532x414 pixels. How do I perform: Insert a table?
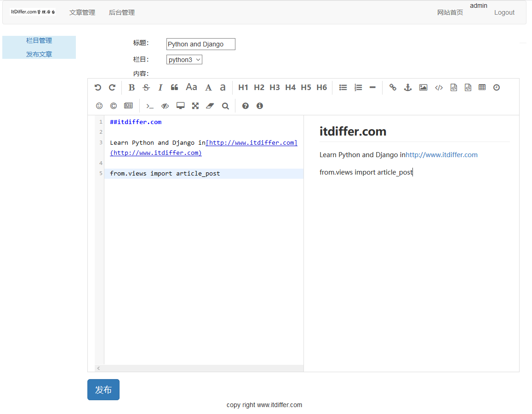482,87
